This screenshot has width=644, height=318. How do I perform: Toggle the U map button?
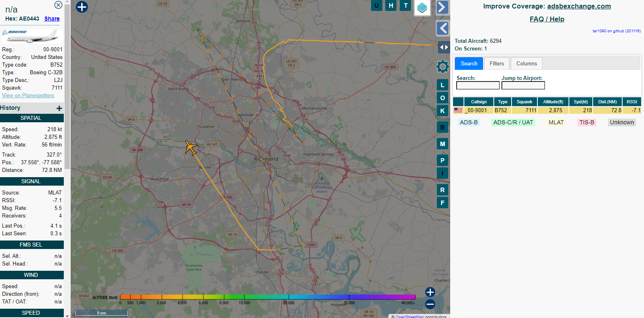(377, 5)
